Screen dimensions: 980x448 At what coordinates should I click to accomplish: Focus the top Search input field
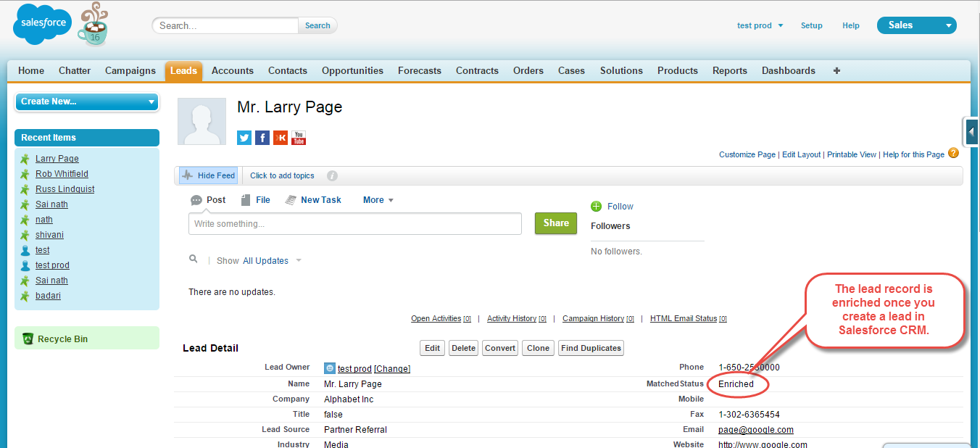click(x=225, y=25)
